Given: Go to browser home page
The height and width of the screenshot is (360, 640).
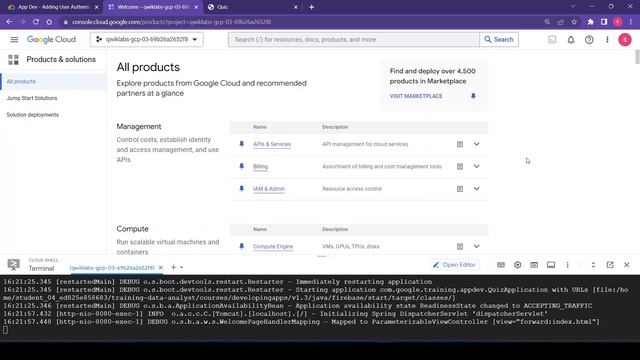Looking at the screenshot, I should pyautogui.click(x=49, y=22).
